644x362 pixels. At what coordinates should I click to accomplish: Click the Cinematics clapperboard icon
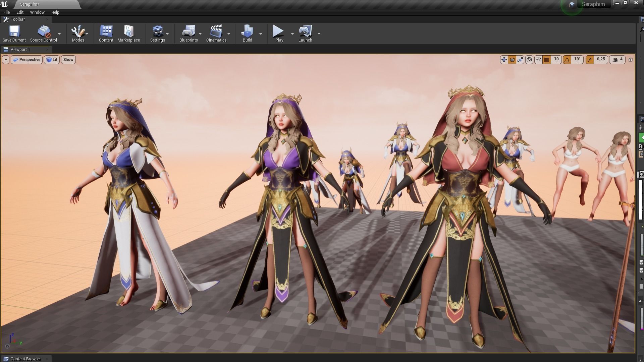click(216, 34)
